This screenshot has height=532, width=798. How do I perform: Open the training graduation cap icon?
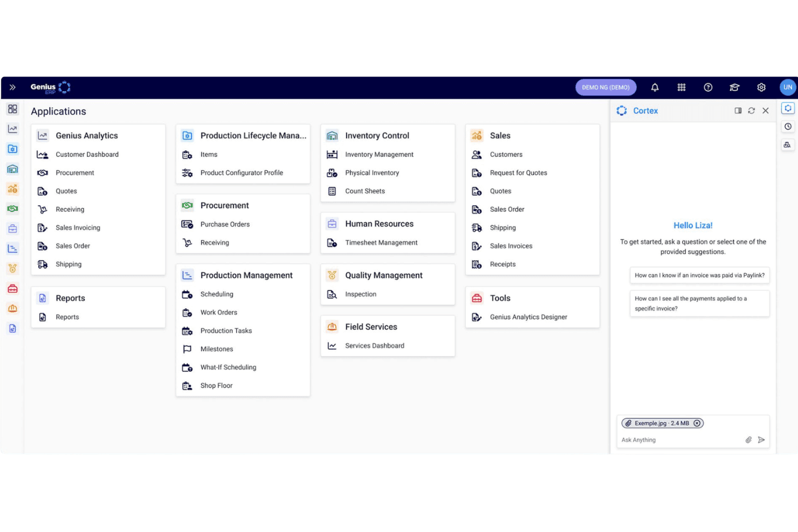tap(734, 87)
